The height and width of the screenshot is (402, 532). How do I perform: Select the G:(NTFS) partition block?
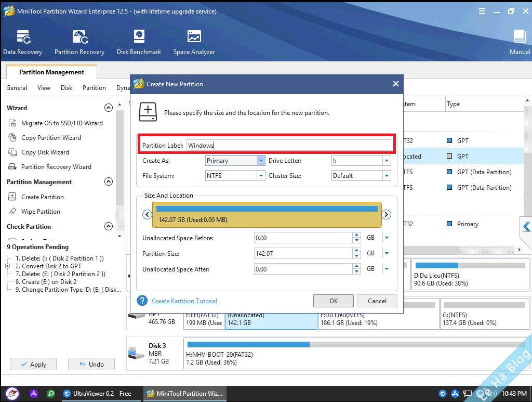[x=485, y=314]
